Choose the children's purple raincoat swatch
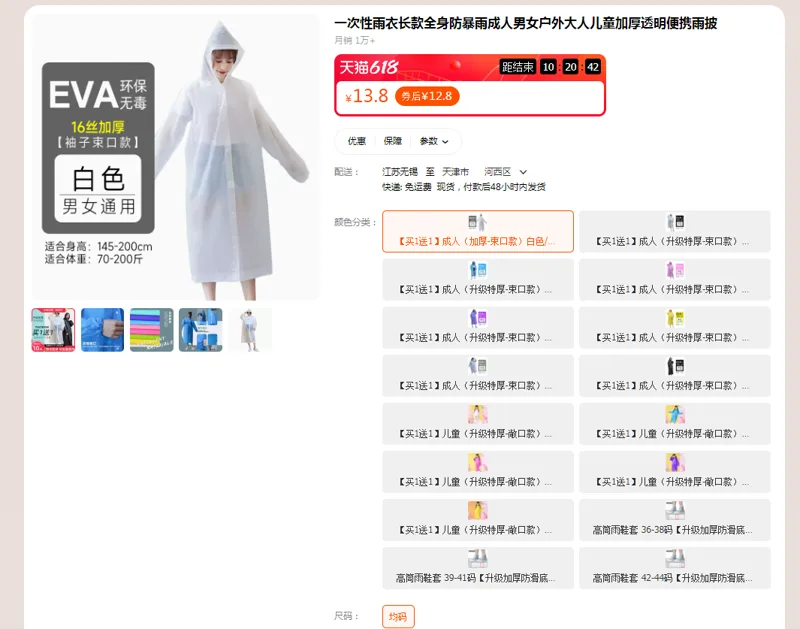Screen dimensions: 800x629 tap(674, 471)
